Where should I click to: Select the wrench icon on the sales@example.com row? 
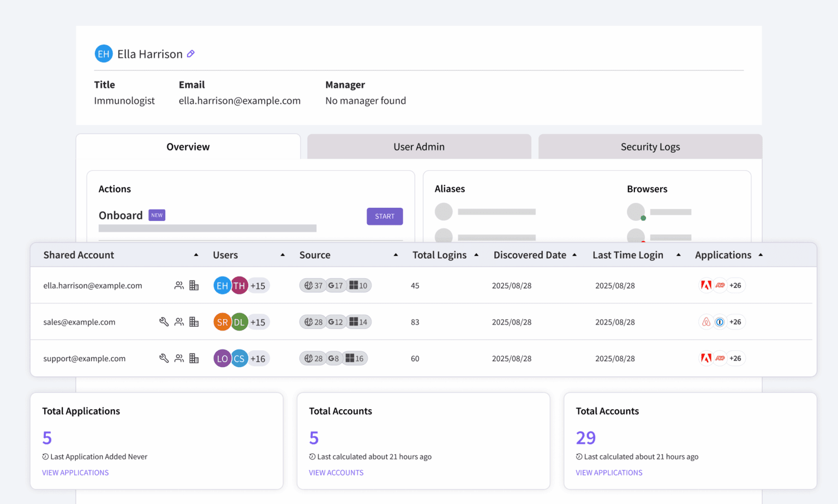(x=164, y=322)
